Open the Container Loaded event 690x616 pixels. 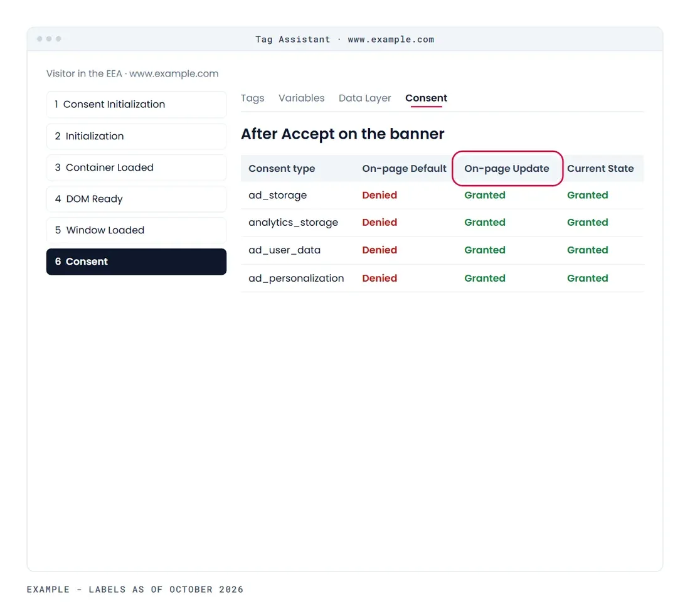[x=136, y=167]
